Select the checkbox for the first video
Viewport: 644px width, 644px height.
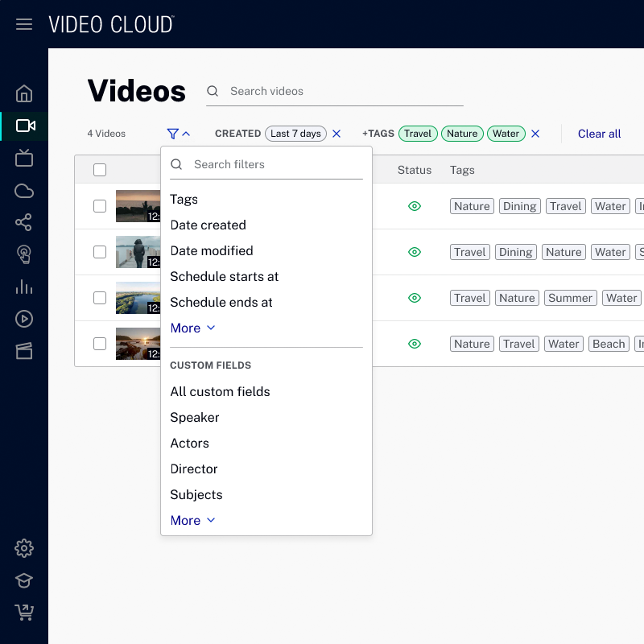click(99, 206)
